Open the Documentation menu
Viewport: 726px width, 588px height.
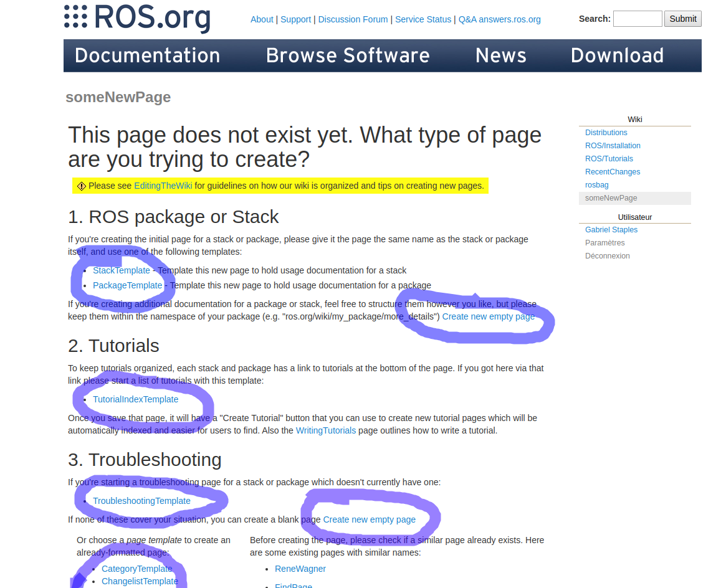pos(147,55)
